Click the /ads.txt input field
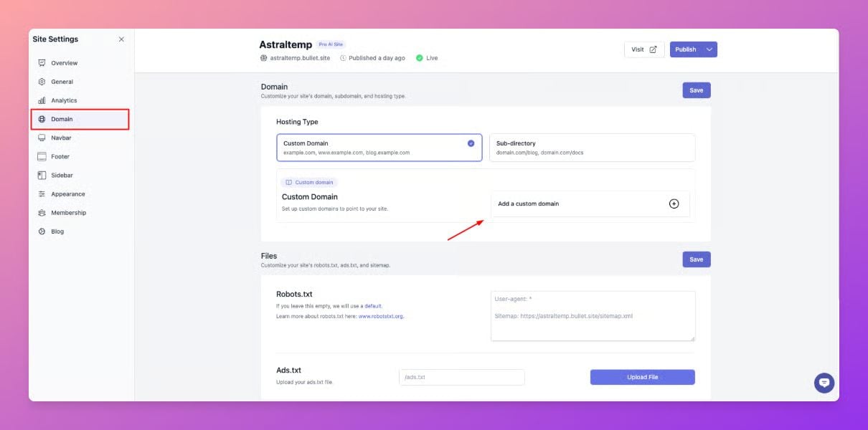The width and height of the screenshot is (868, 430). pos(462,377)
